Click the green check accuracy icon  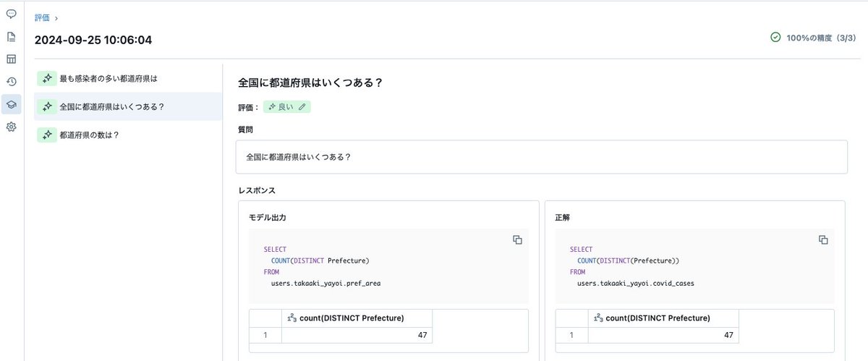(x=775, y=37)
